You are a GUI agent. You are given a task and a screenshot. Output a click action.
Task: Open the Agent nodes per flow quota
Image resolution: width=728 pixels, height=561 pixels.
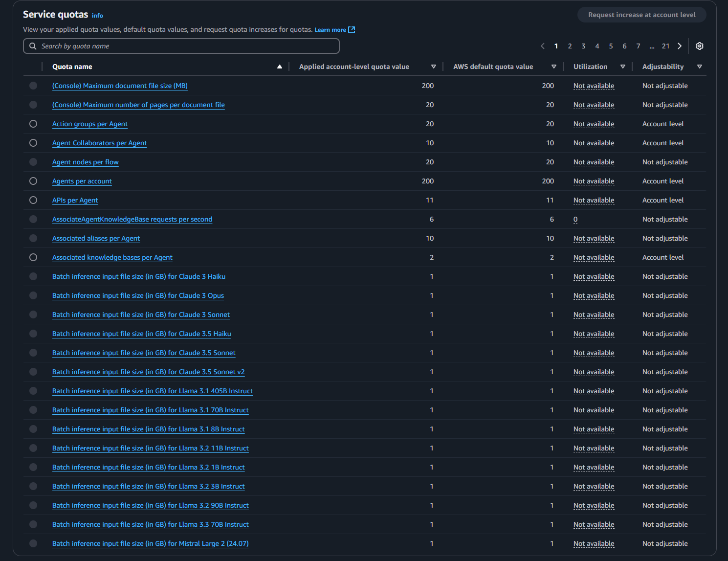(x=86, y=162)
